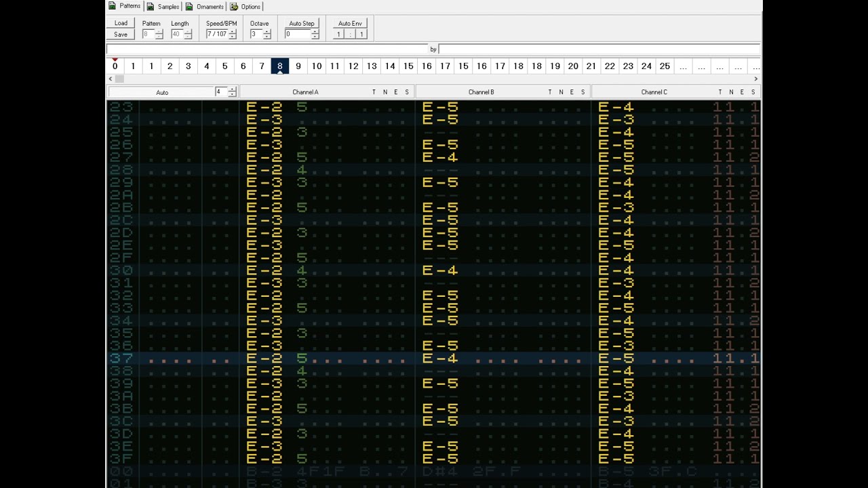The width and height of the screenshot is (868, 488).
Task: Click row 37 Channel C note E-5
Action: click(616, 359)
